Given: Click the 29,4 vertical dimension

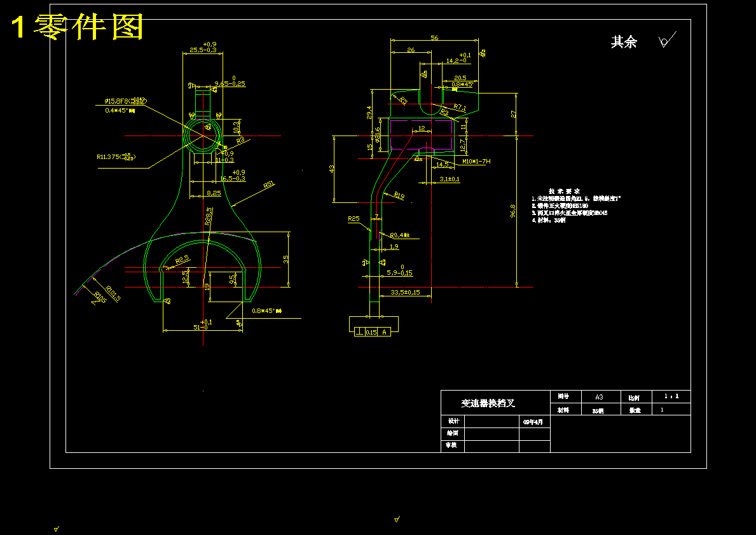Looking at the screenshot, I should [x=369, y=113].
